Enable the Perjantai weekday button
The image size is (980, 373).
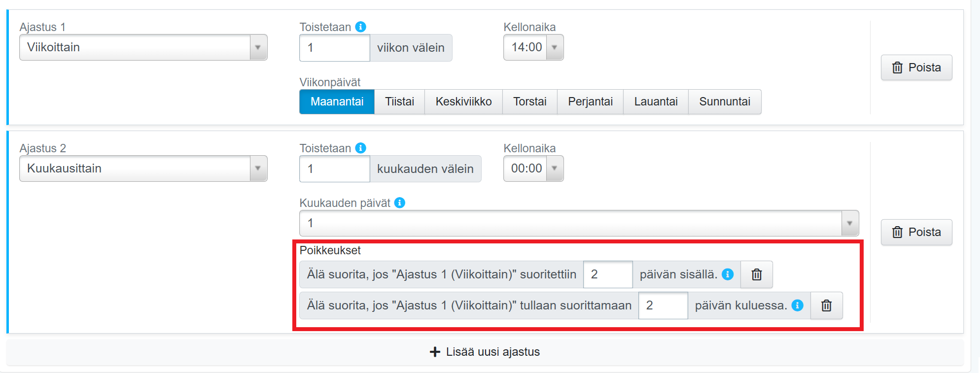590,102
